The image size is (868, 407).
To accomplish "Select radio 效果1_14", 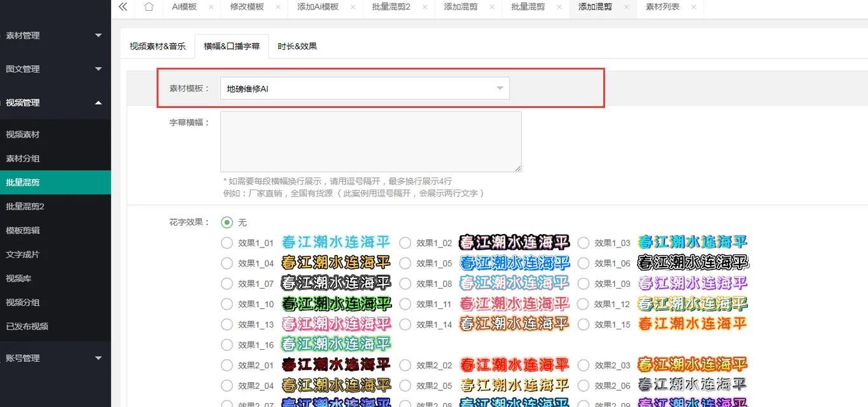I will [405, 324].
